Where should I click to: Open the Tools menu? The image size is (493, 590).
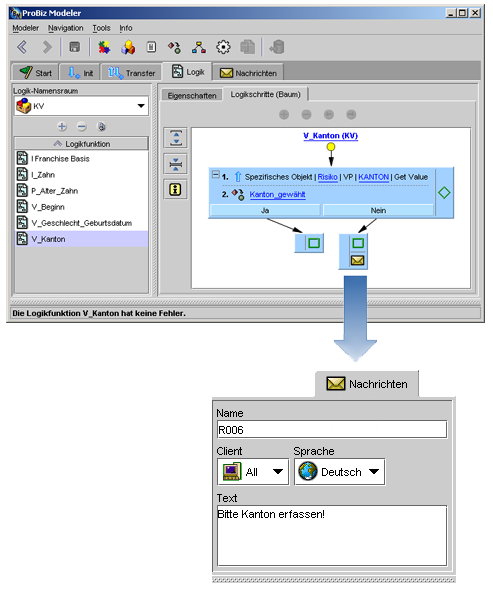tap(101, 28)
